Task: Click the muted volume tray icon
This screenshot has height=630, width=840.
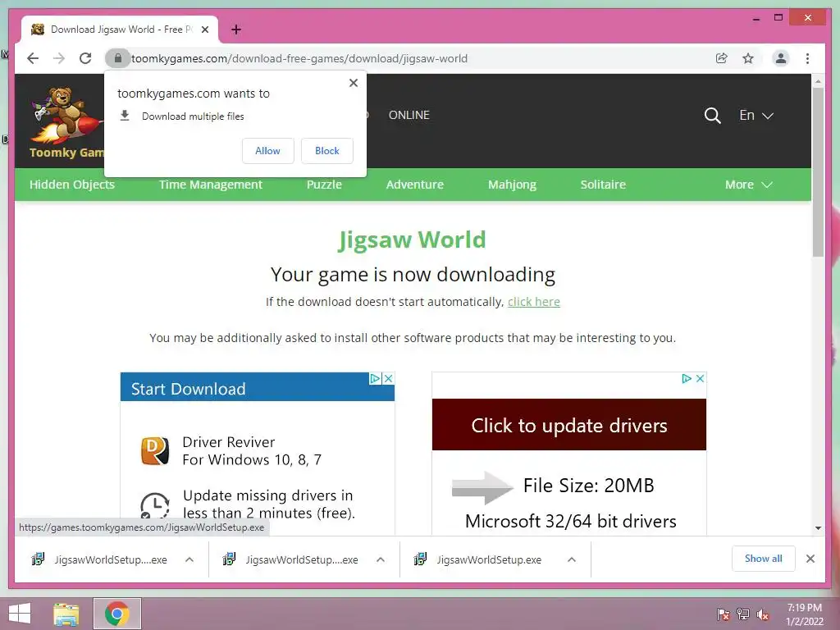Action: (763, 614)
